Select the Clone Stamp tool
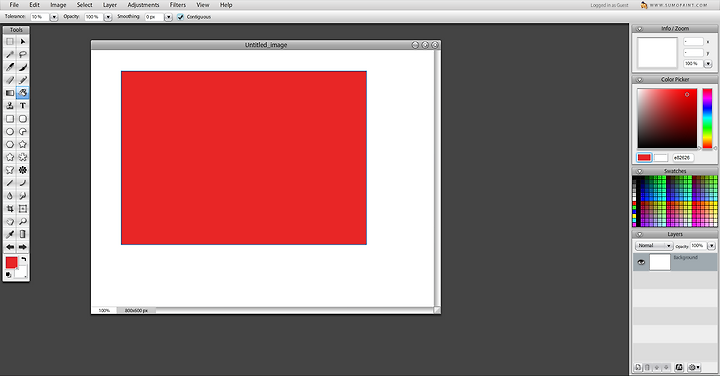The width and height of the screenshot is (720, 376). coord(10,106)
